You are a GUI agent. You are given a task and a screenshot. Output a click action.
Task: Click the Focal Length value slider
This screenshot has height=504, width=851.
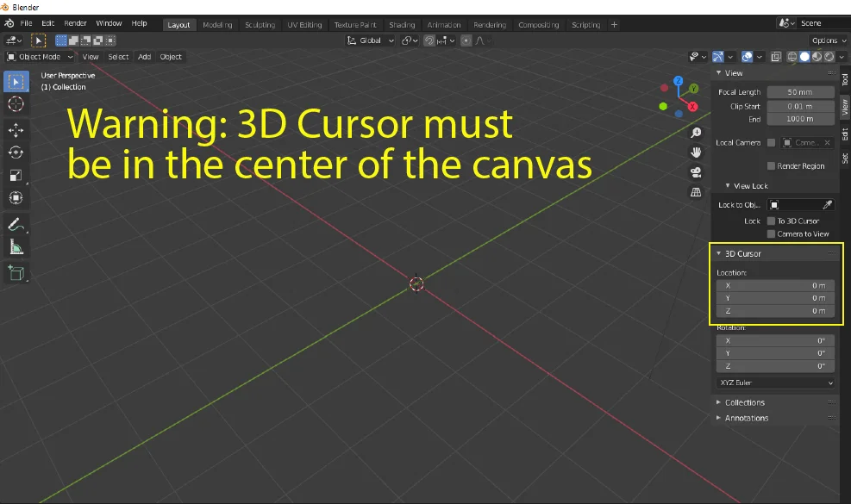pos(798,91)
